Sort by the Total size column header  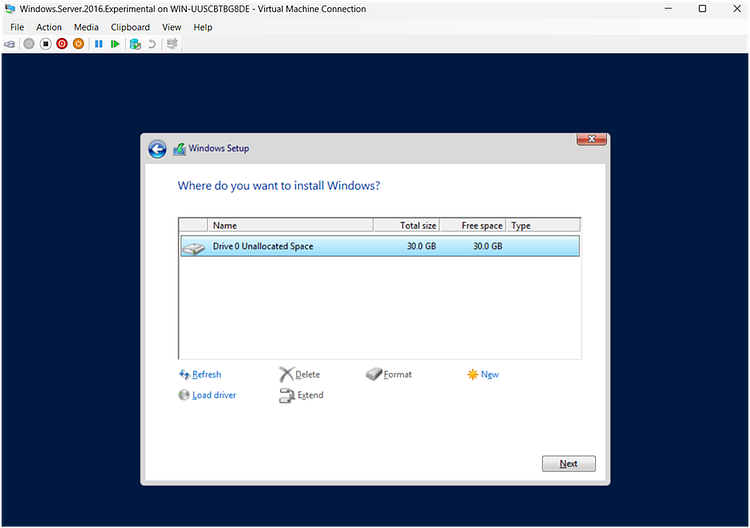point(407,225)
